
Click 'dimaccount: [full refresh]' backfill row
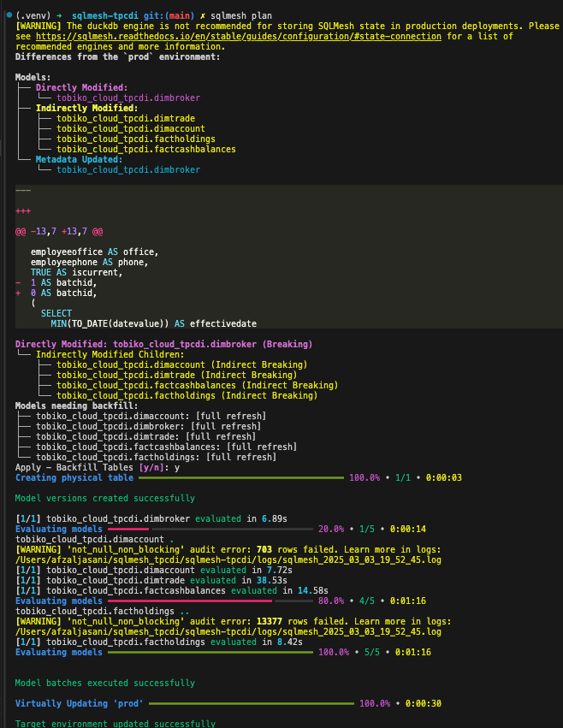point(151,416)
